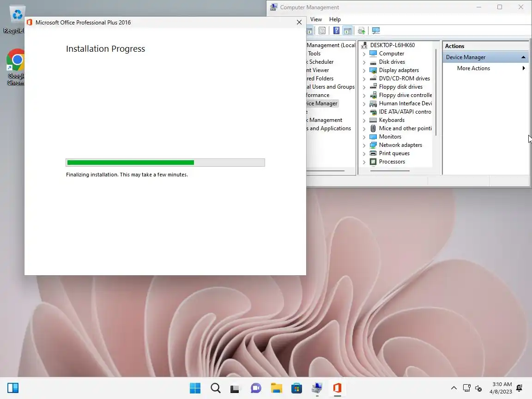Expand the Floppy disk drives node

coord(364,87)
